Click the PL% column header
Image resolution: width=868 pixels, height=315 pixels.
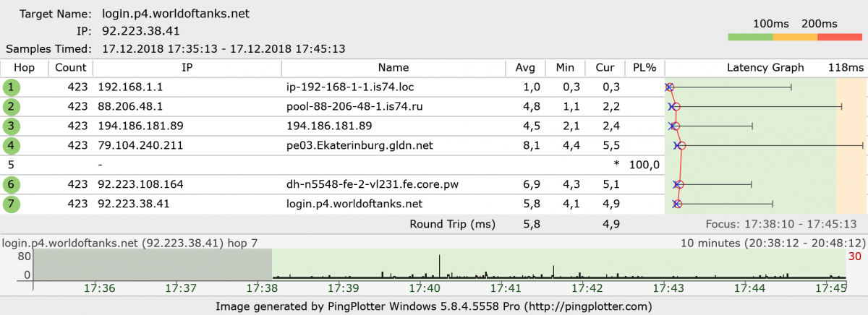coord(644,68)
